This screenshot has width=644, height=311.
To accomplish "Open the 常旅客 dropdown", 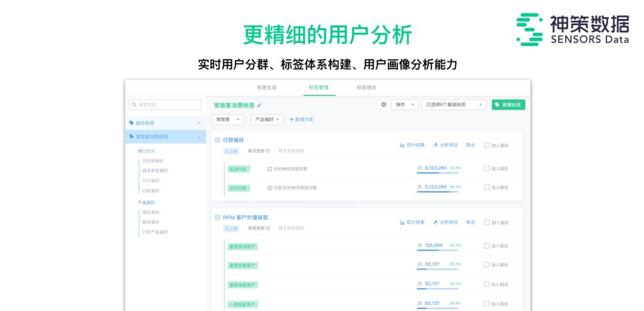I will 228,119.
